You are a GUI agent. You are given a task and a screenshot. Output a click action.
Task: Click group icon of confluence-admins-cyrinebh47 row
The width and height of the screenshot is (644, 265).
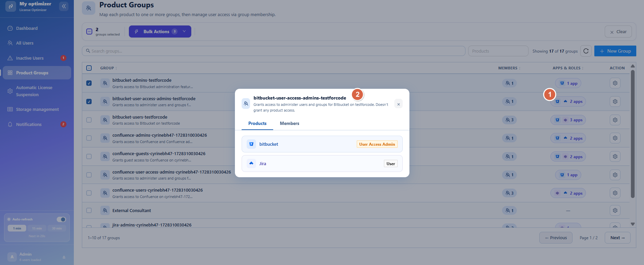[105, 138]
